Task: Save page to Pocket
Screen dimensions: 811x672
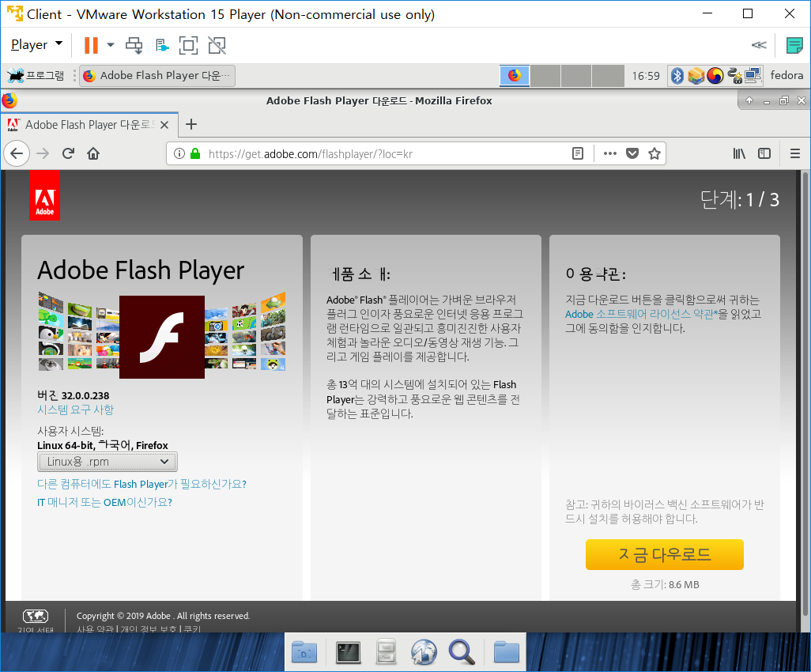Action: (632, 153)
